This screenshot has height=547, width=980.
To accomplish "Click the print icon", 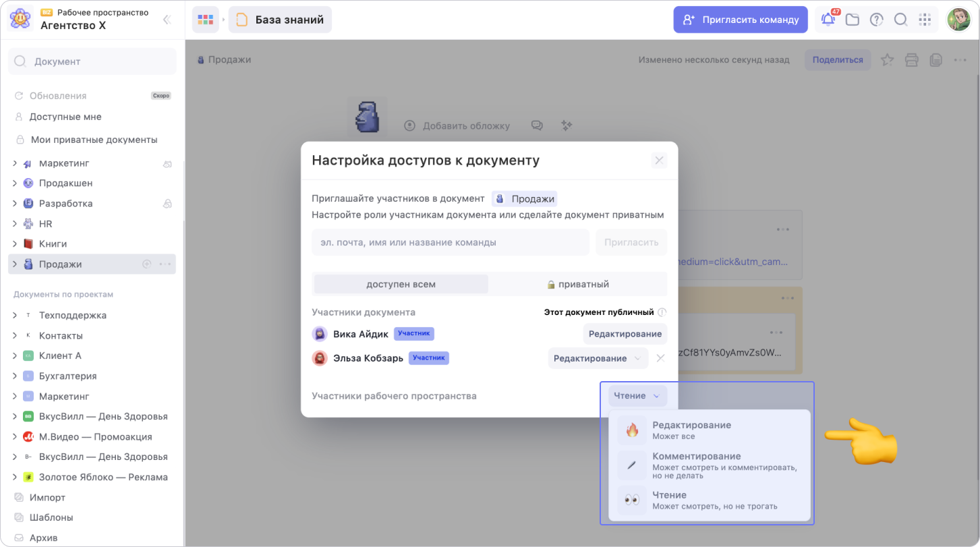I will tap(912, 60).
